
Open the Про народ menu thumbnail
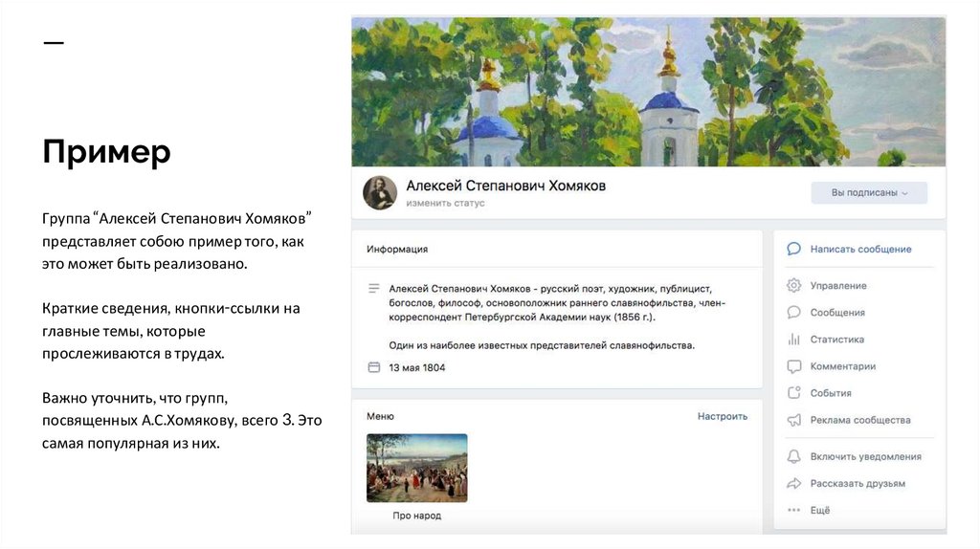coord(417,469)
